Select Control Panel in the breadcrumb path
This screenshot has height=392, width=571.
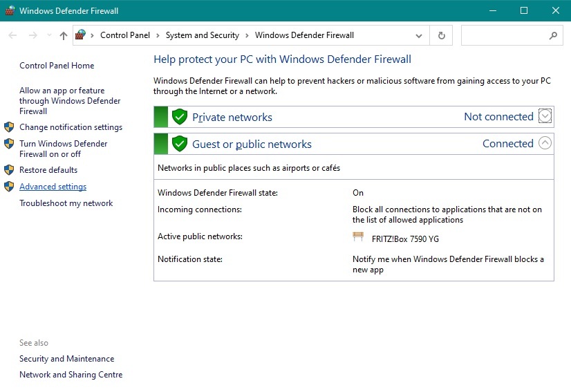(124, 35)
